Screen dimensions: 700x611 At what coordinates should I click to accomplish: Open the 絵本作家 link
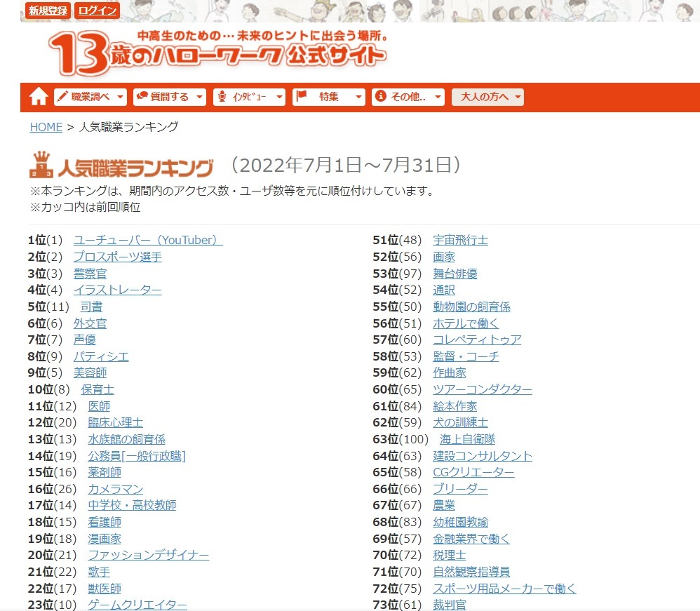tap(455, 406)
